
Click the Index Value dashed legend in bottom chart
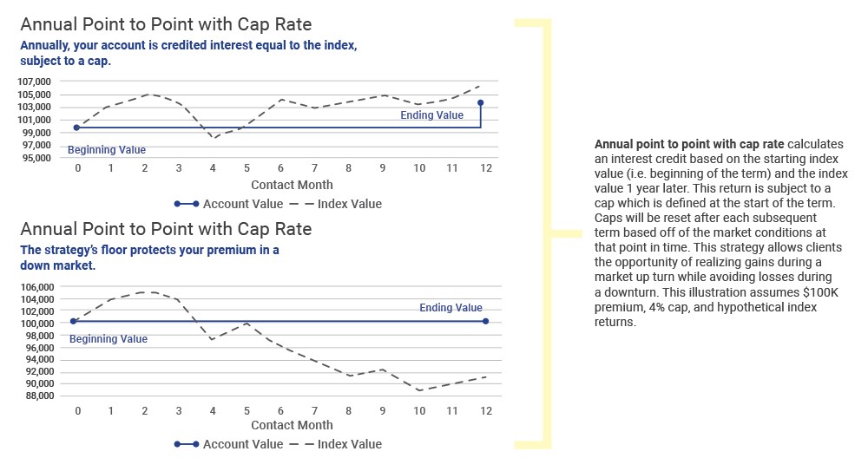pyautogui.click(x=302, y=444)
